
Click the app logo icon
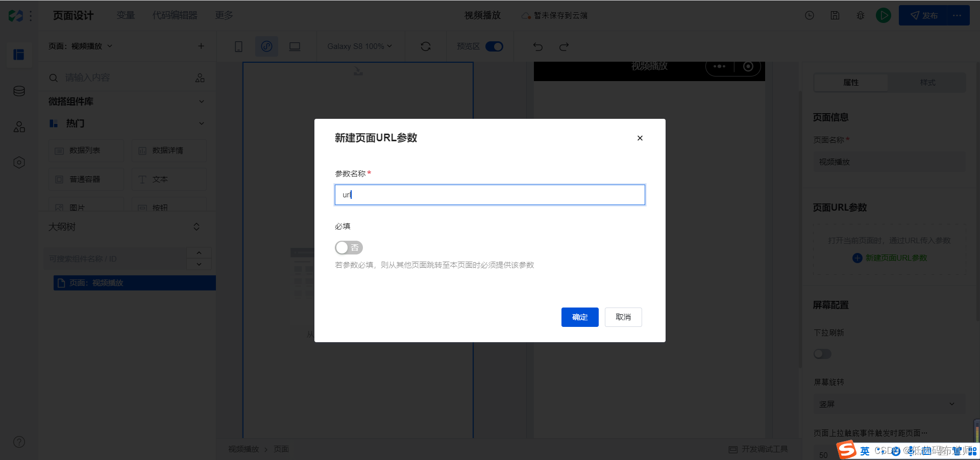pyautogui.click(x=16, y=16)
